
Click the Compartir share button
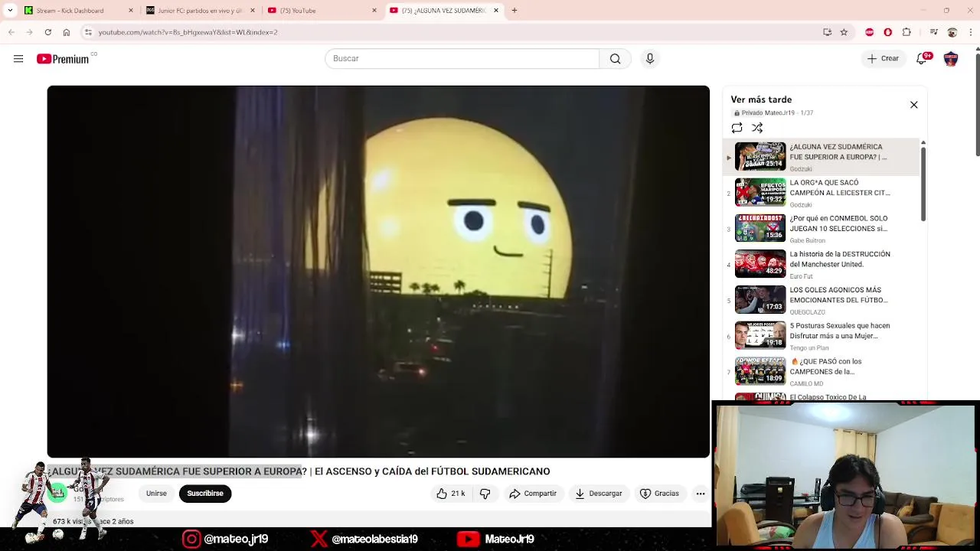click(533, 494)
